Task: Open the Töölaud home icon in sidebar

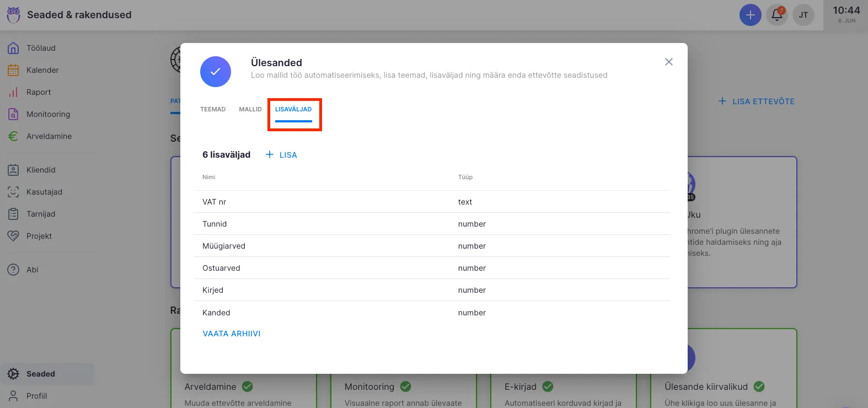Action: (13, 48)
